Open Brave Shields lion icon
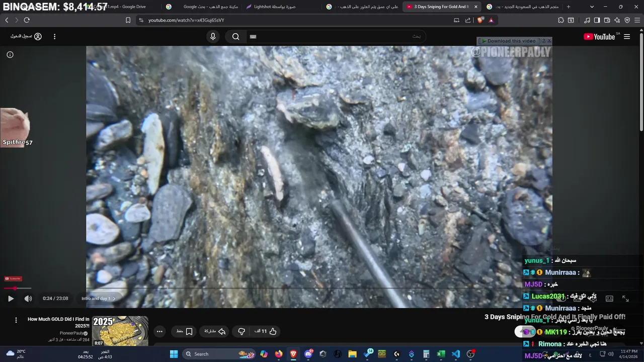This screenshot has width=644, height=362. tap(480, 20)
